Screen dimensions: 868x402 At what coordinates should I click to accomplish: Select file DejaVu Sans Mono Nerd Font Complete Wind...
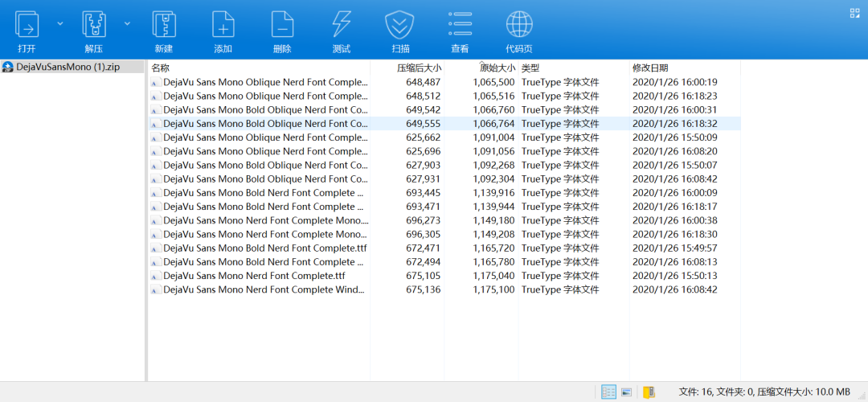(x=264, y=289)
